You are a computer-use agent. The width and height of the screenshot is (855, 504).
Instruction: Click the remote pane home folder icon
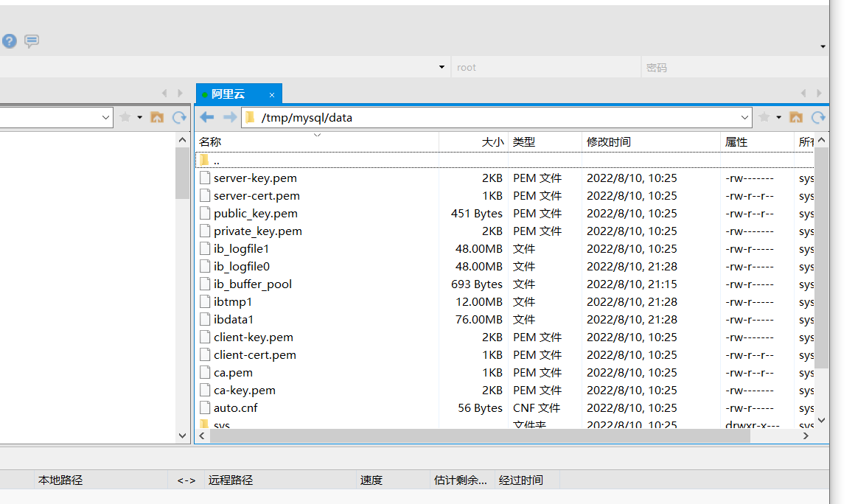tap(796, 117)
